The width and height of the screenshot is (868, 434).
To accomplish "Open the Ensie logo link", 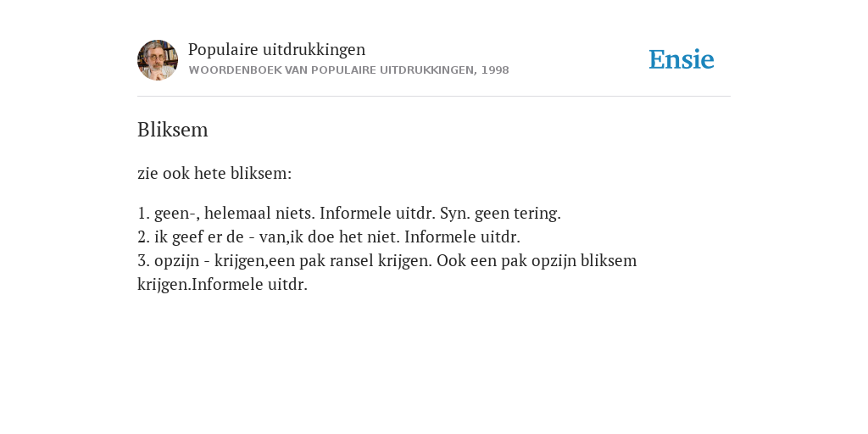I will (x=682, y=59).
